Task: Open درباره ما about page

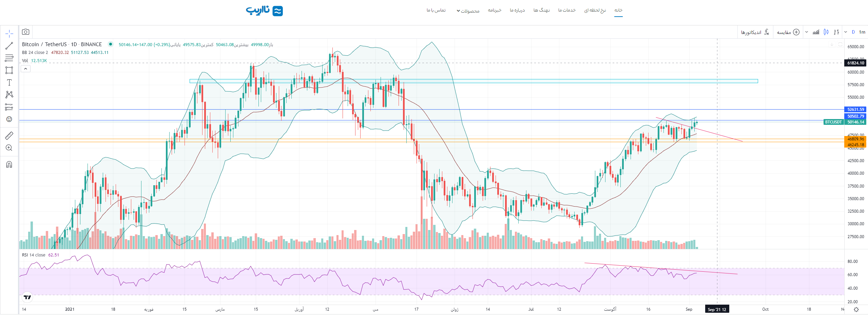Action: pos(517,10)
